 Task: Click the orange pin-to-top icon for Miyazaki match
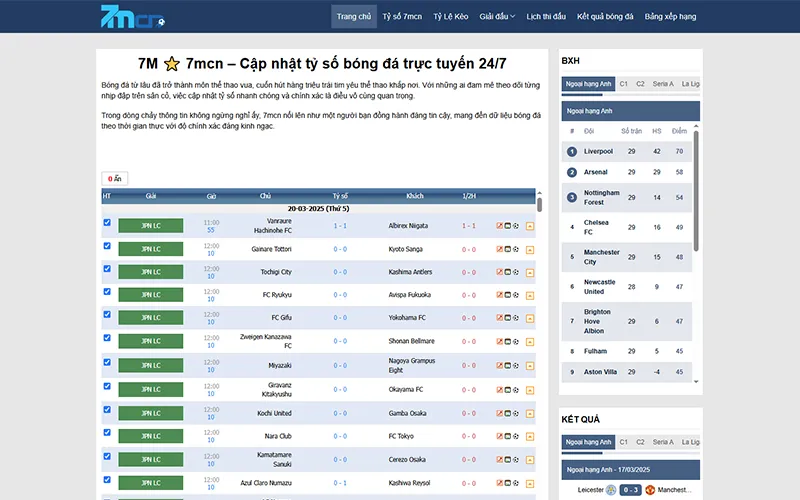tap(529, 365)
